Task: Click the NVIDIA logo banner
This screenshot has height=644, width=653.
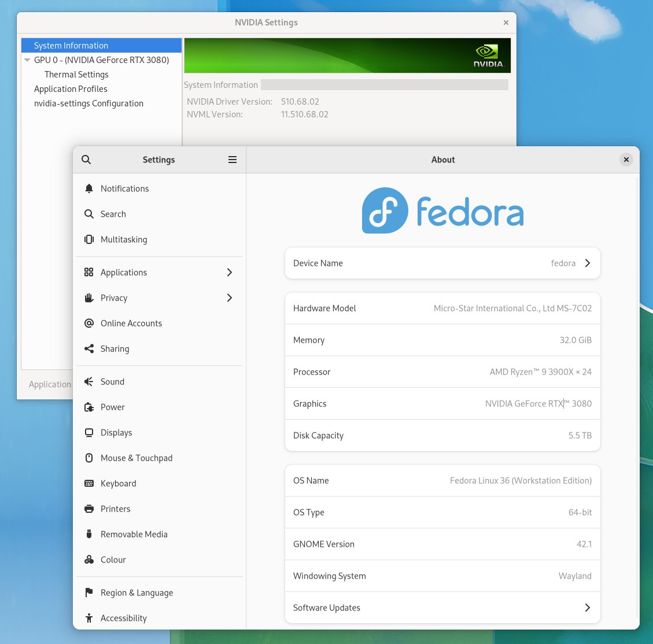Action: click(348, 55)
